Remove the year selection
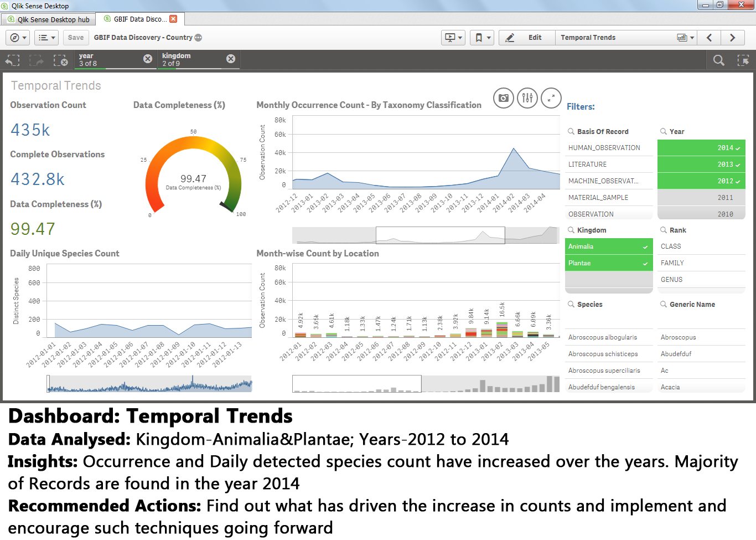This screenshot has width=756, height=540. (x=148, y=59)
